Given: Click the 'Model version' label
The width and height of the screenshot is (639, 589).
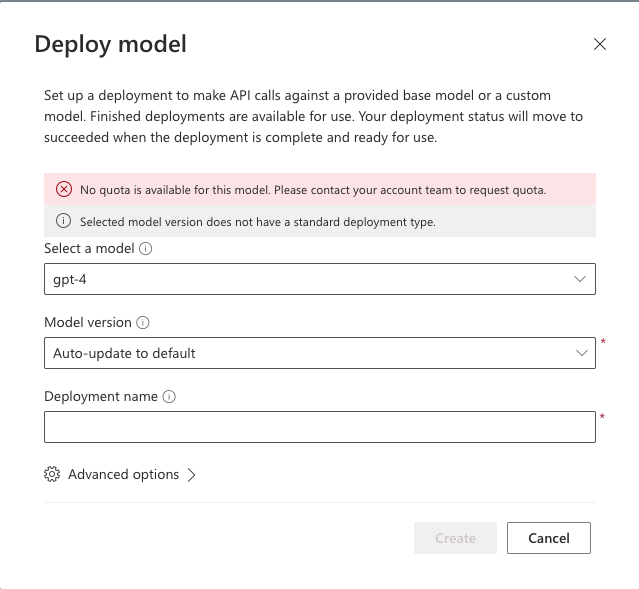Looking at the screenshot, I should click(x=88, y=323).
